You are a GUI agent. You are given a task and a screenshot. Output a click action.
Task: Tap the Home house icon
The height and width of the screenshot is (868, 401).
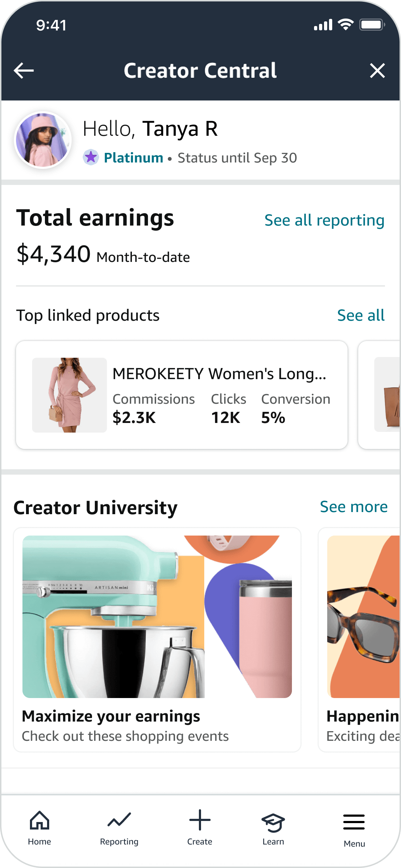(x=39, y=820)
